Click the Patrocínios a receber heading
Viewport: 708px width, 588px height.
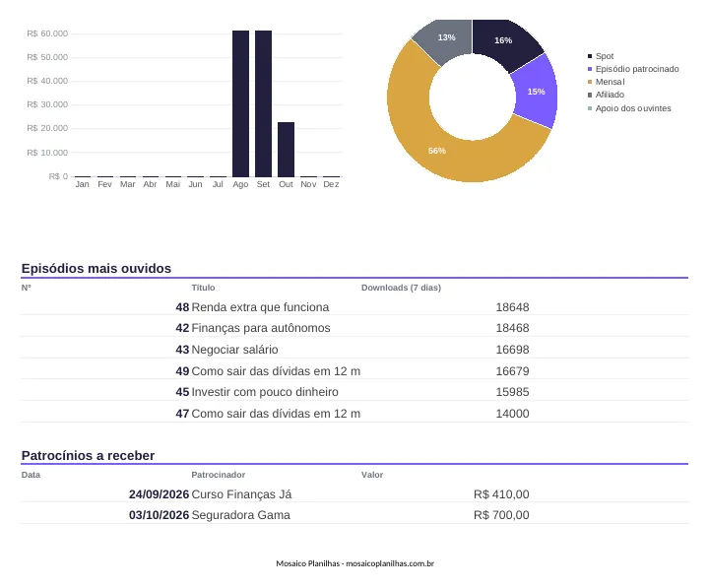pos(88,455)
